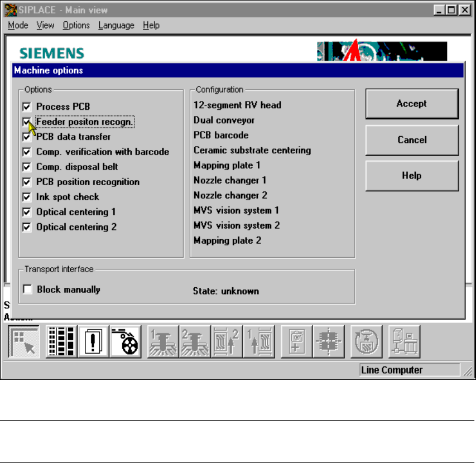Viewport: 476px width, 463px height.
Task: Open the error message exclamation icon
Action: [x=93, y=341]
